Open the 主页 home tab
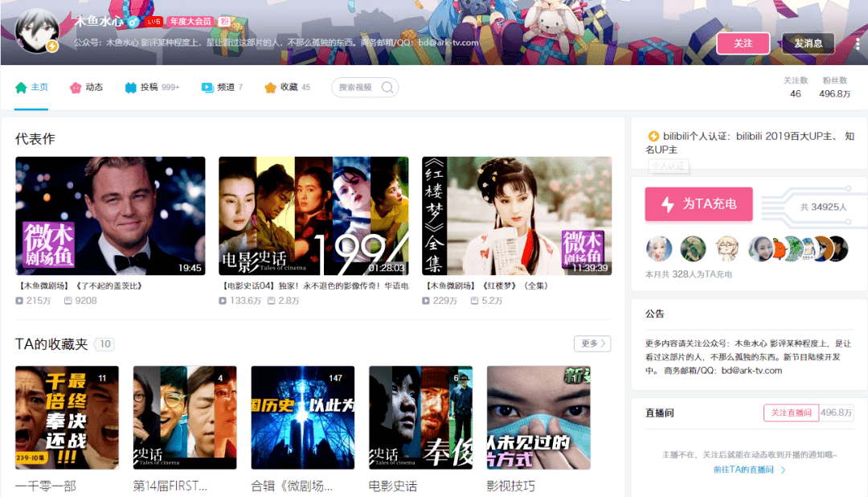The height and width of the screenshot is (497, 868). [x=31, y=88]
